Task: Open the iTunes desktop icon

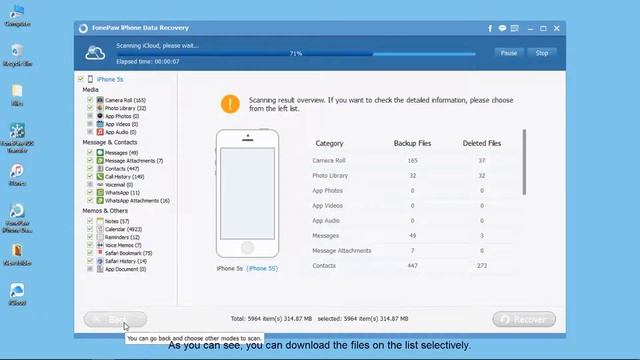Action: pyautogui.click(x=17, y=175)
